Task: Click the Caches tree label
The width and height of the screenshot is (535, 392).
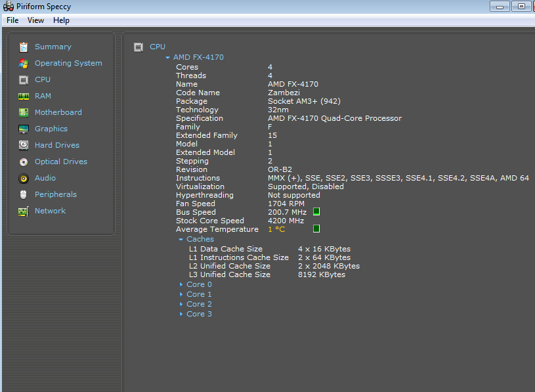Action: 200,239
